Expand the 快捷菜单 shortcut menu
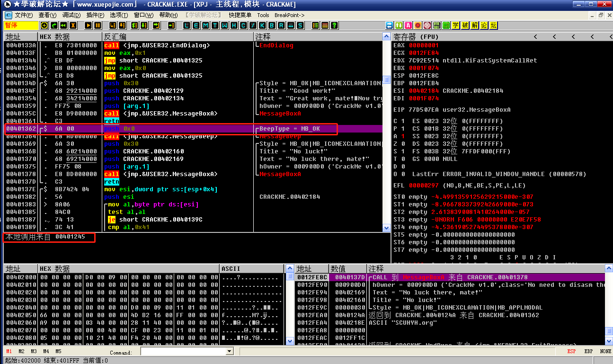 [240, 15]
